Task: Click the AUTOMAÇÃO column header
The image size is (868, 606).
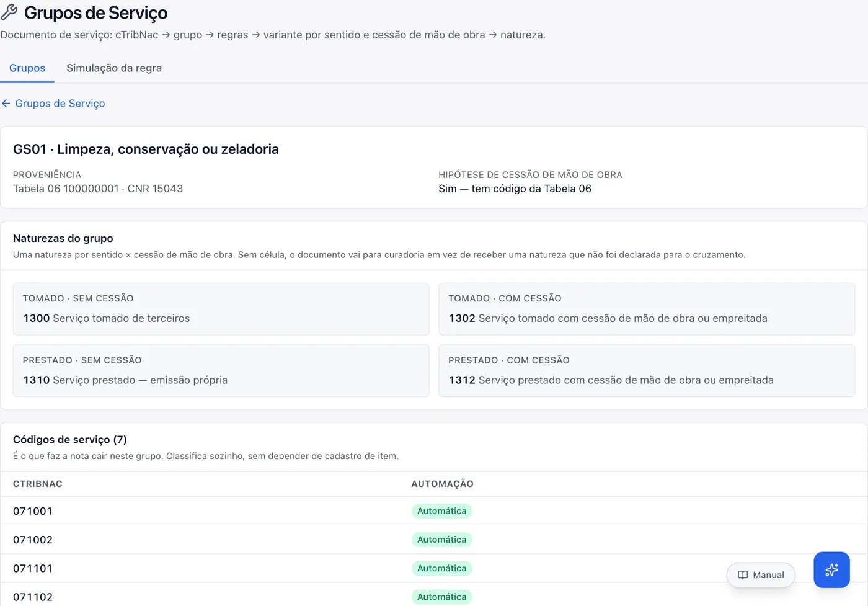Action: click(x=442, y=484)
